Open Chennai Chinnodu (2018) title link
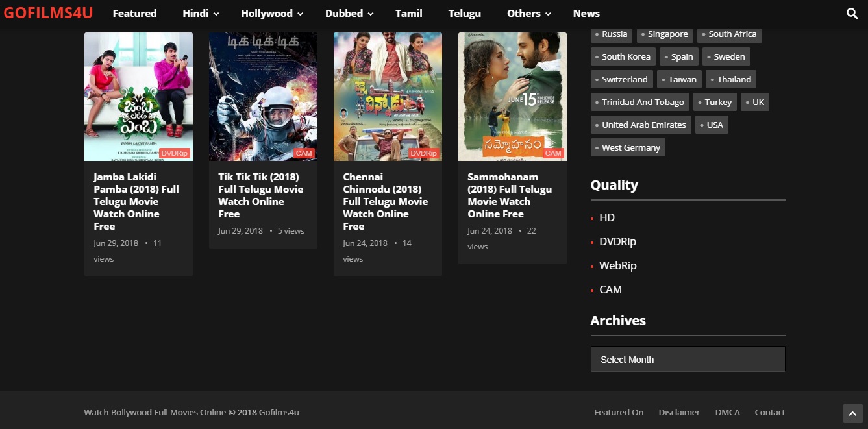Screen dimensions: 868x429 [385, 201]
